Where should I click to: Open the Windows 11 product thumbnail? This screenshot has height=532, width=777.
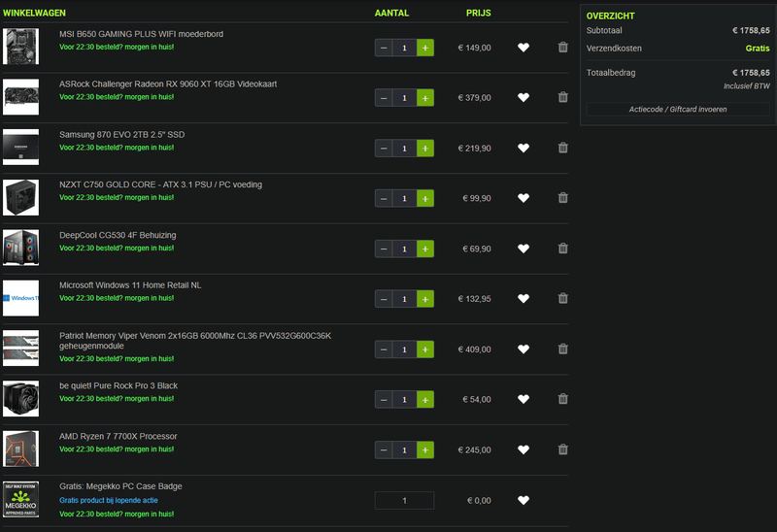pyautogui.click(x=20, y=298)
